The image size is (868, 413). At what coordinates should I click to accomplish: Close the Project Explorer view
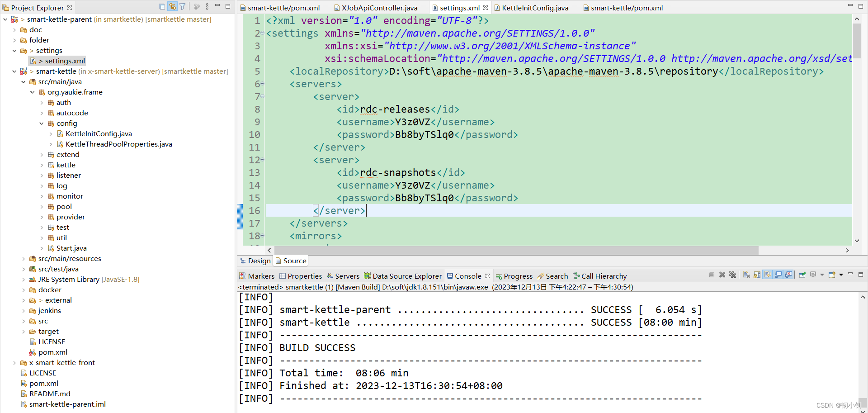pyautogui.click(x=70, y=8)
